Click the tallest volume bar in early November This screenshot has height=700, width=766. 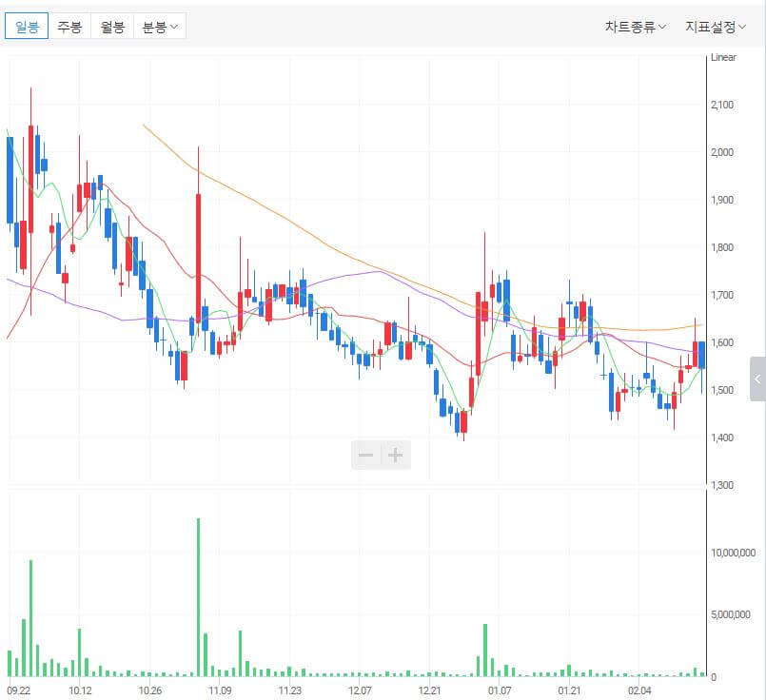[x=198, y=597]
